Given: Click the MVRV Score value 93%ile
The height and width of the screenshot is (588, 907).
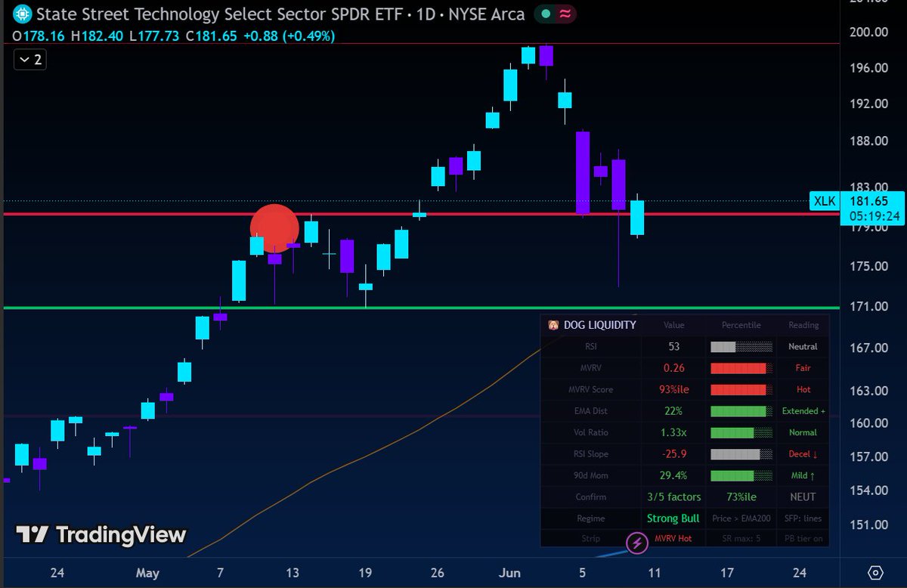Looking at the screenshot, I should tap(673, 389).
